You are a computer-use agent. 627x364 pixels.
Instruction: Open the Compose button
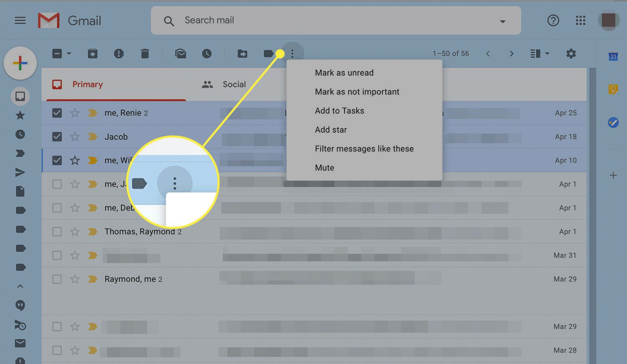pyautogui.click(x=20, y=63)
